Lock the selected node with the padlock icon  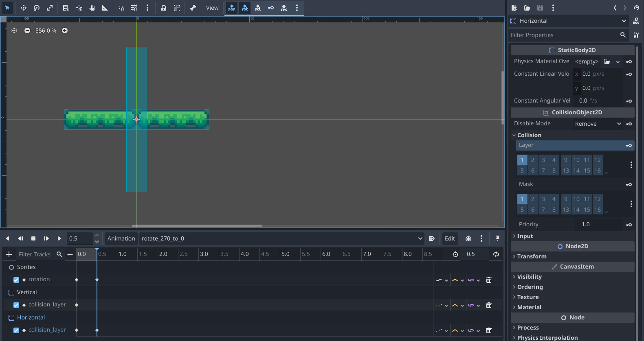click(x=163, y=8)
